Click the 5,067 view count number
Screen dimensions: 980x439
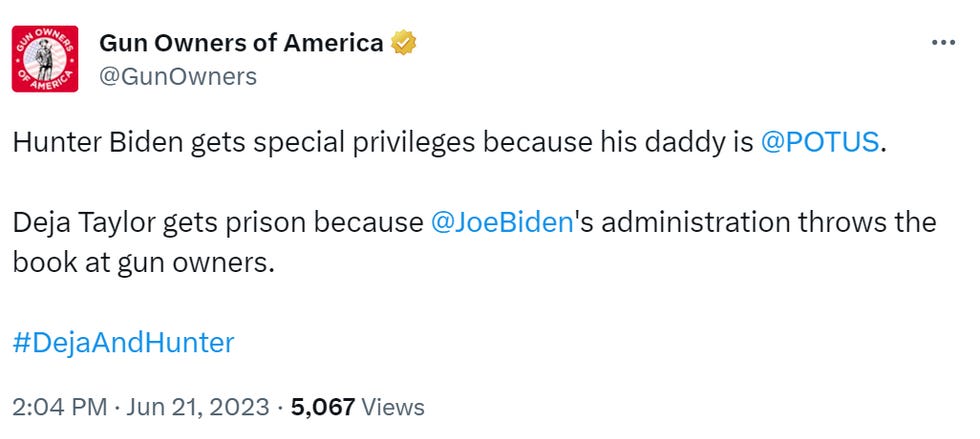pos(321,407)
